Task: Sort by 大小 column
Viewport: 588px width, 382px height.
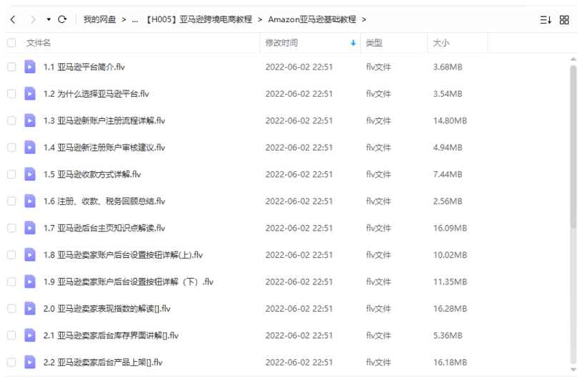Action: (441, 43)
